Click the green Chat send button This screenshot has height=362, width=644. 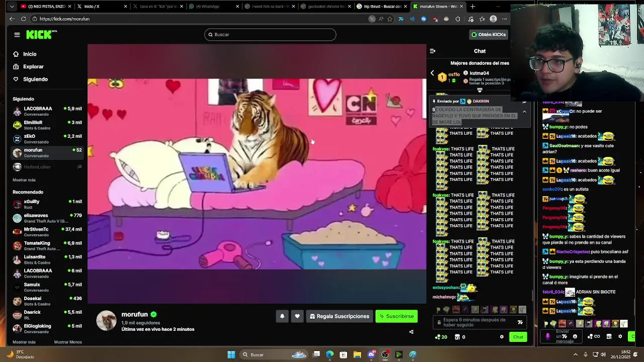coord(518,337)
